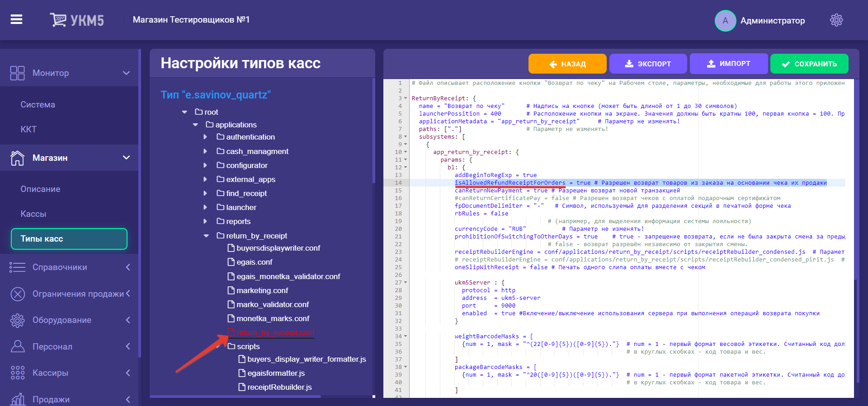
Task: Expand the configurator folder
Action: 205,165
